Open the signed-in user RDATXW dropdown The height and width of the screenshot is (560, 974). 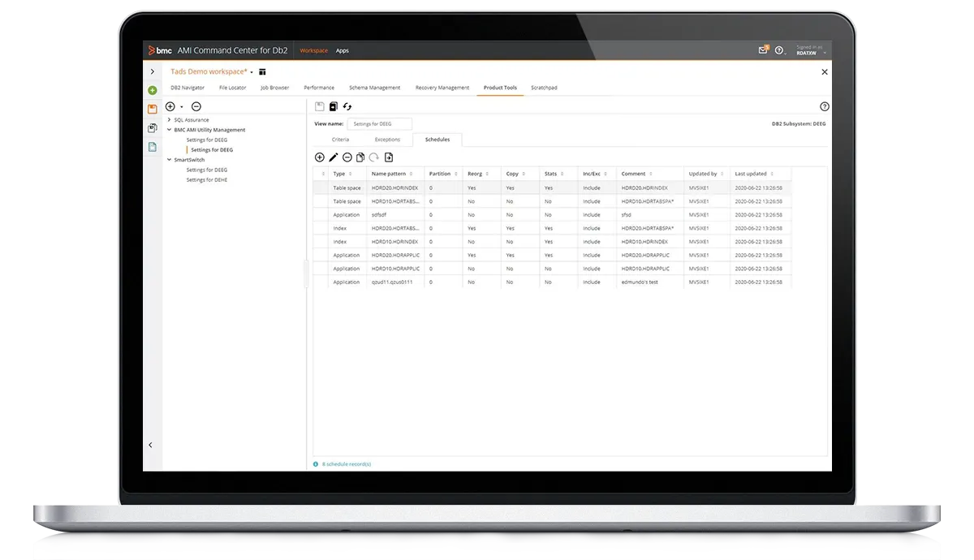[x=809, y=51]
